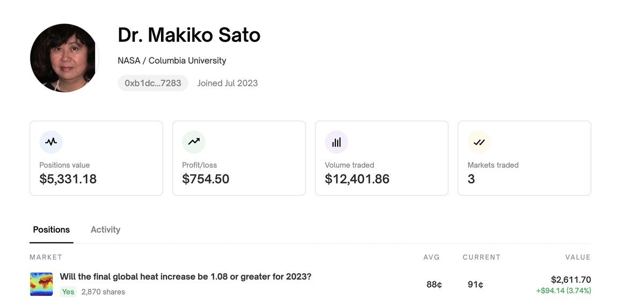Click the Profit/loss trending arrow icon
Screen dimensions: 644x308
coord(194,142)
